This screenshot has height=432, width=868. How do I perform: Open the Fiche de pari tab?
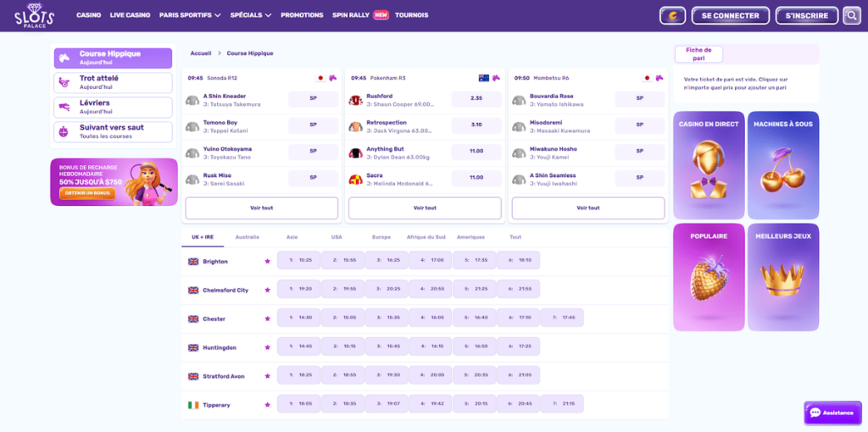coord(698,53)
